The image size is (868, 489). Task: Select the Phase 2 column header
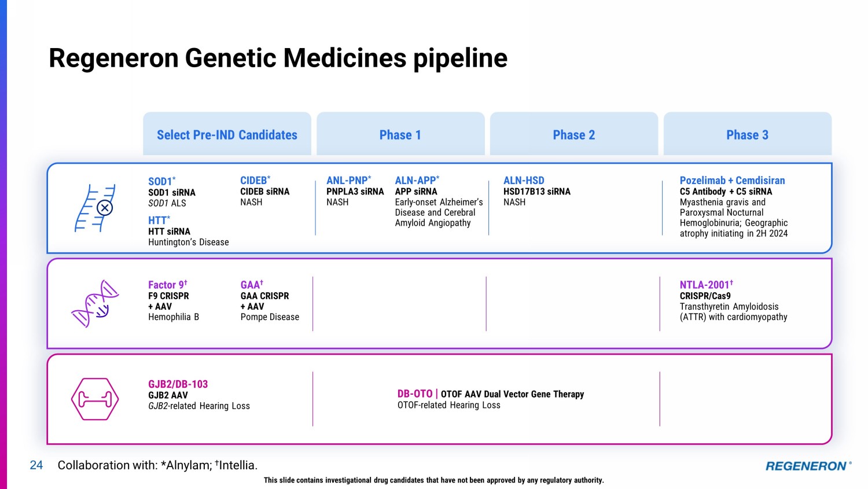(x=573, y=135)
